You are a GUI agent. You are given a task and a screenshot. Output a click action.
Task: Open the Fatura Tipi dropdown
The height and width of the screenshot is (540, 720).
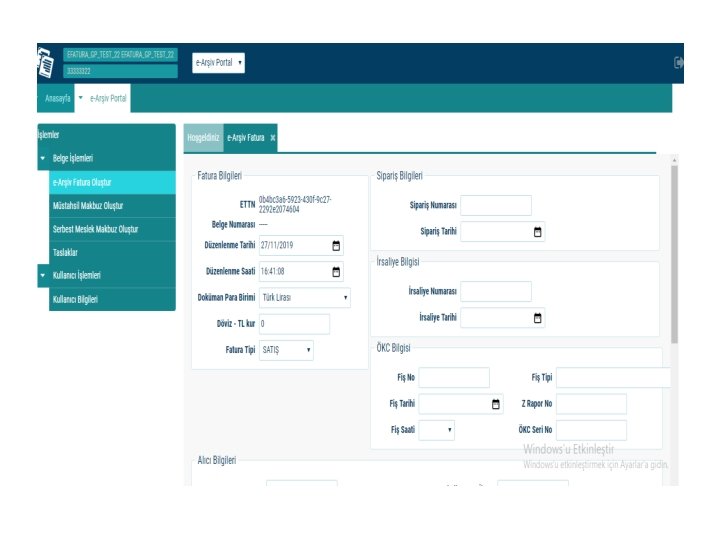point(286,350)
